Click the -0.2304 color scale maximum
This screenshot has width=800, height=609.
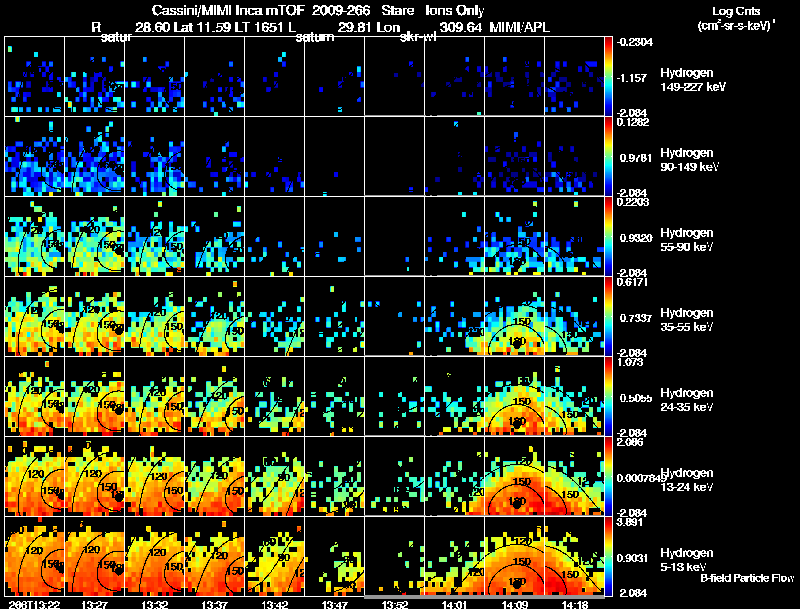[634, 42]
